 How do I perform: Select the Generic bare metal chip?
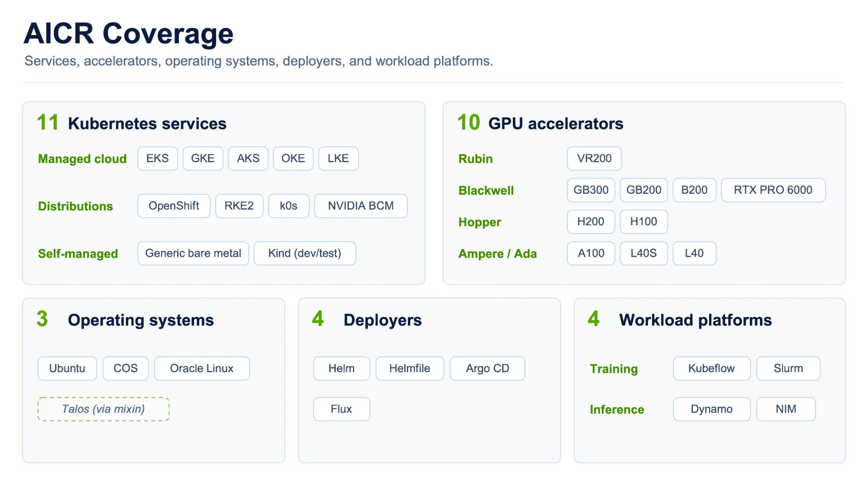(x=193, y=253)
